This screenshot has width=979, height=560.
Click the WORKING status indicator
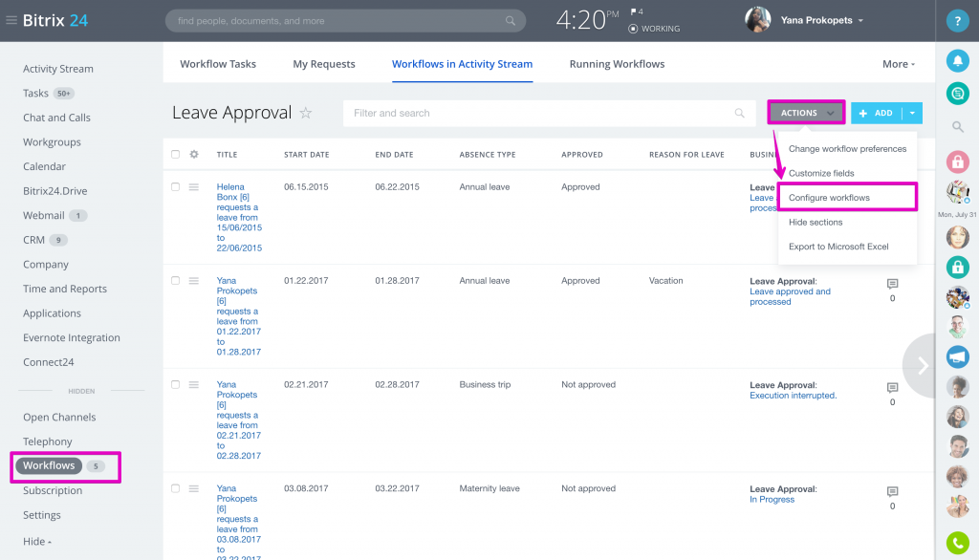point(654,29)
